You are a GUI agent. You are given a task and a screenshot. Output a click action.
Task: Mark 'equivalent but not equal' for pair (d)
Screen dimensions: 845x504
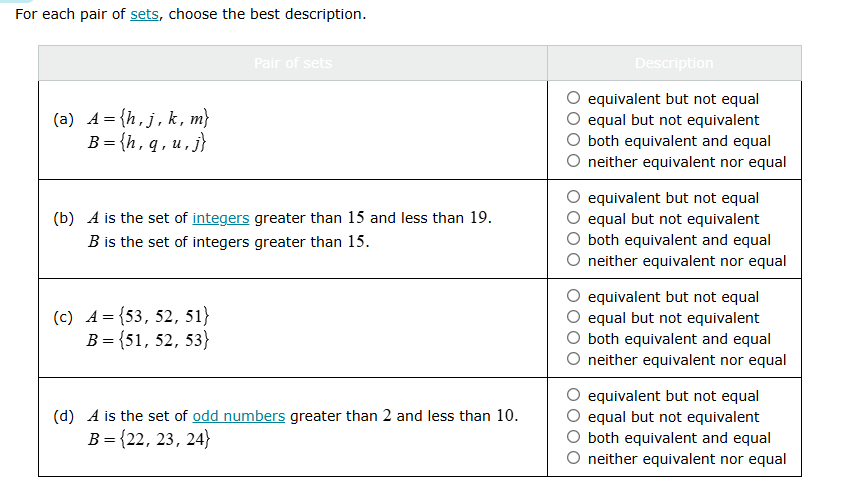[574, 396]
